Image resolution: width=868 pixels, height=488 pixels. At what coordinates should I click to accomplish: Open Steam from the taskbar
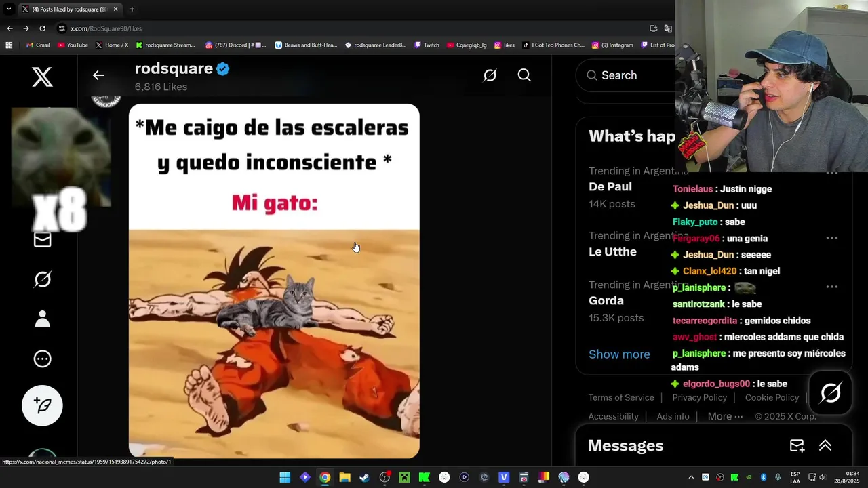tap(364, 477)
